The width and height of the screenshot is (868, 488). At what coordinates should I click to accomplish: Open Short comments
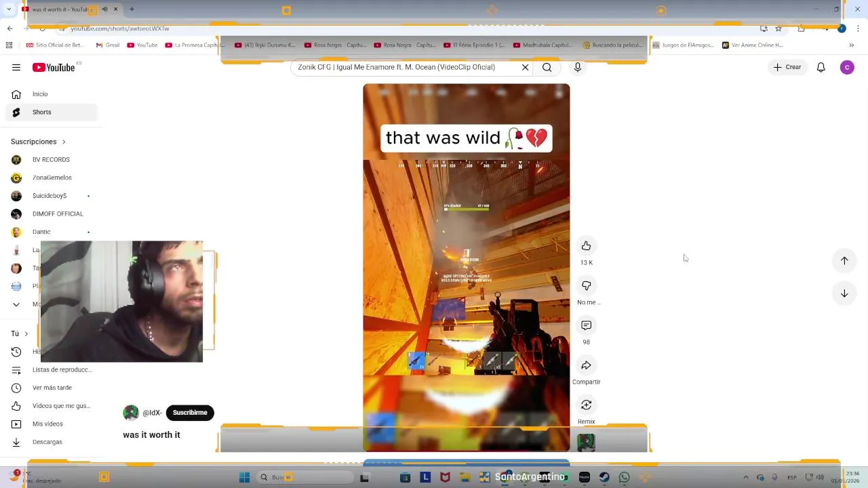[x=587, y=325]
